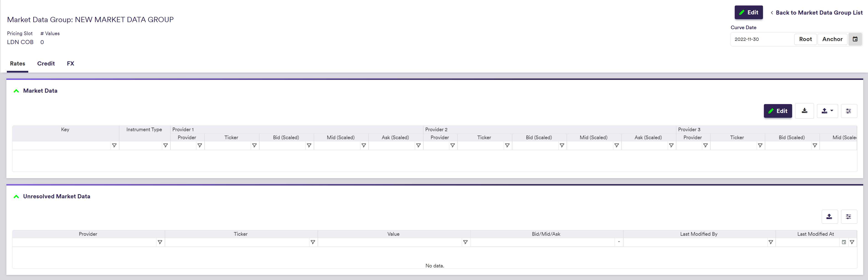The image size is (868, 280).
Task: Click the Key column filter icon
Action: pyautogui.click(x=114, y=145)
